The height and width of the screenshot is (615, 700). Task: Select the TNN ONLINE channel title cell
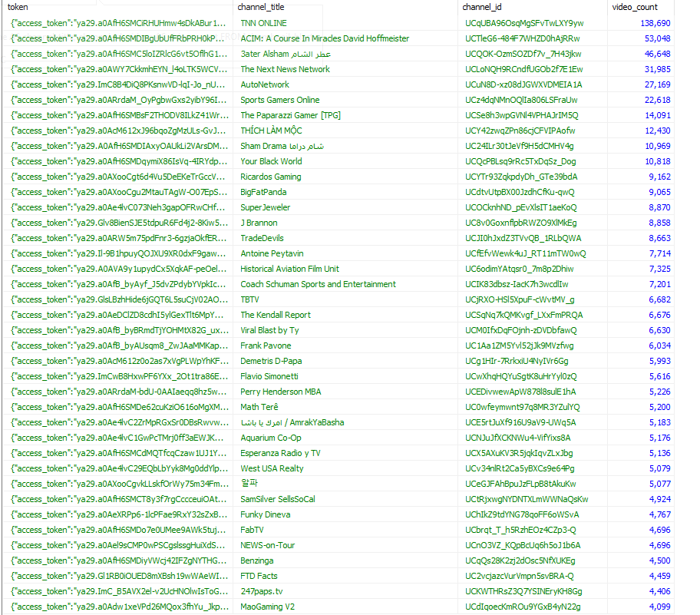pyautogui.click(x=263, y=23)
